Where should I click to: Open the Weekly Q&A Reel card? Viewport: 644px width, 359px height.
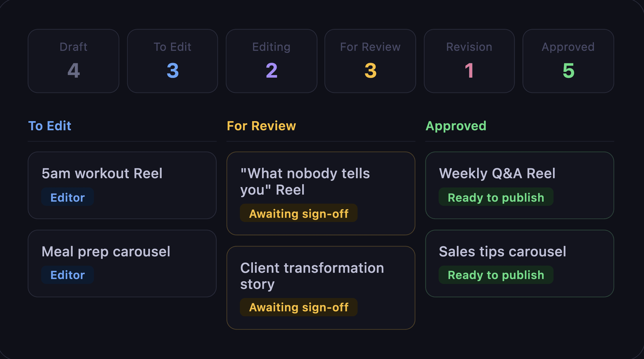tap(520, 185)
